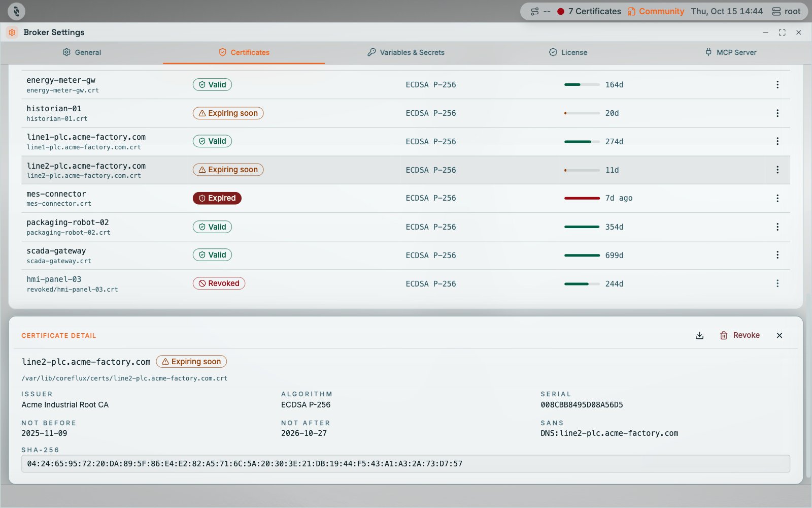This screenshot has width=812, height=508.
Task: Open actions menu for hmi-panel-03 certificate
Action: coord(777,283)
